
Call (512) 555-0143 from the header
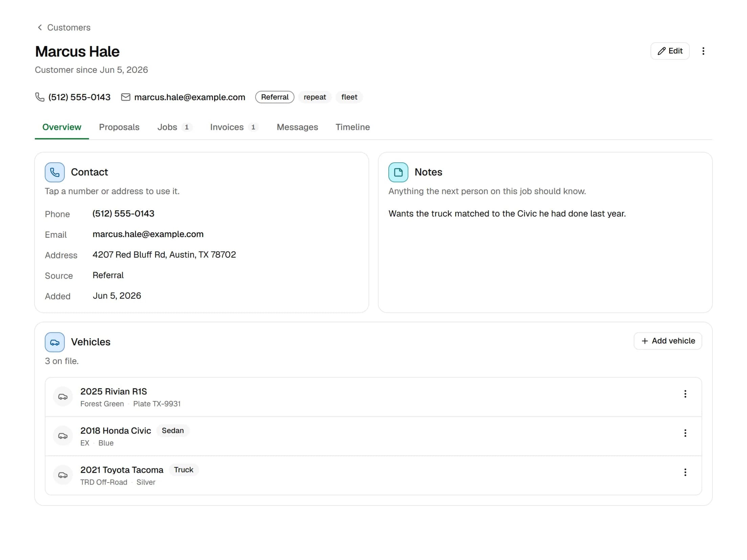tap(79, 97)
